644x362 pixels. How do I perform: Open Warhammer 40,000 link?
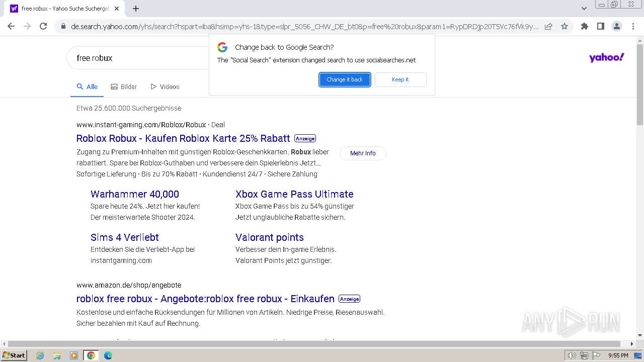coord(135,194)
